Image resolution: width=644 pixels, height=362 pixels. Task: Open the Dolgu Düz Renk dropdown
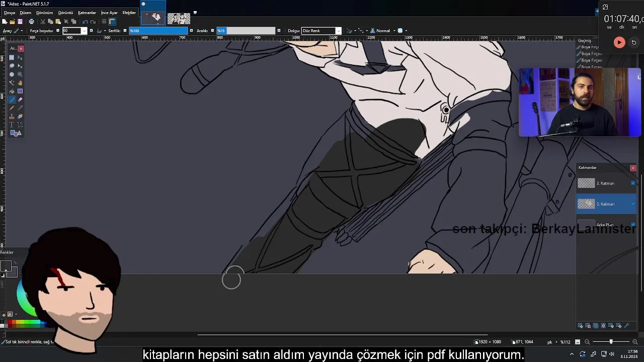[321, 31]
